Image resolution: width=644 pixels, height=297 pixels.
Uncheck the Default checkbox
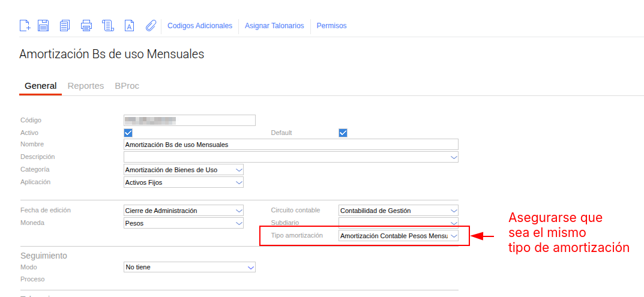point(343,133)
